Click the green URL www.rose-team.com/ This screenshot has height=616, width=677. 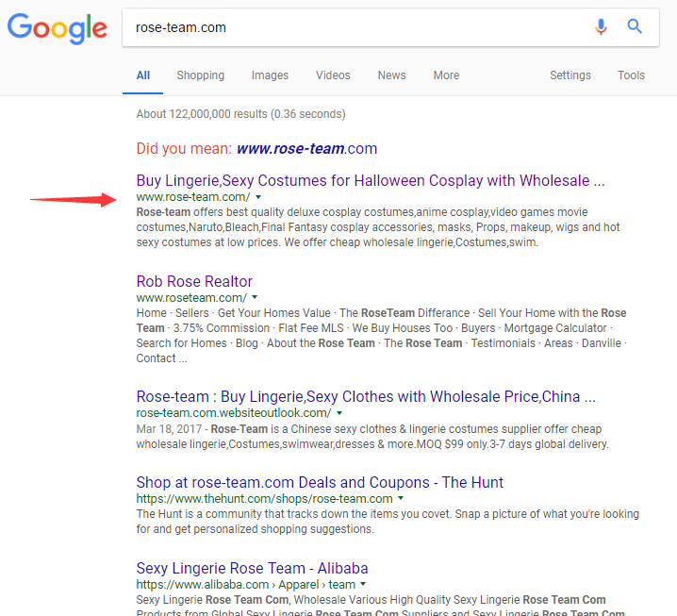pos(193,197)
